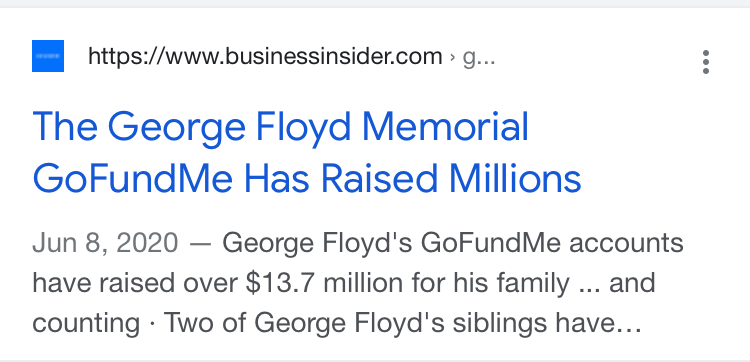Click the blue Business Insider favicon

(x=48, y=56)
